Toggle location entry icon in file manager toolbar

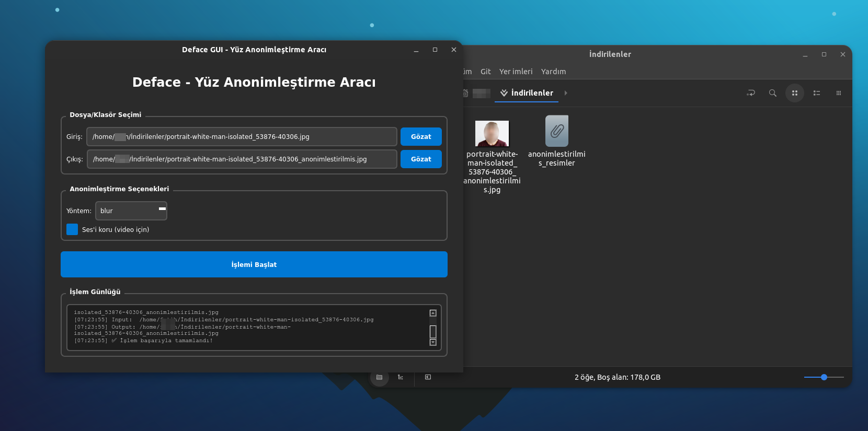tap(751, 93)
